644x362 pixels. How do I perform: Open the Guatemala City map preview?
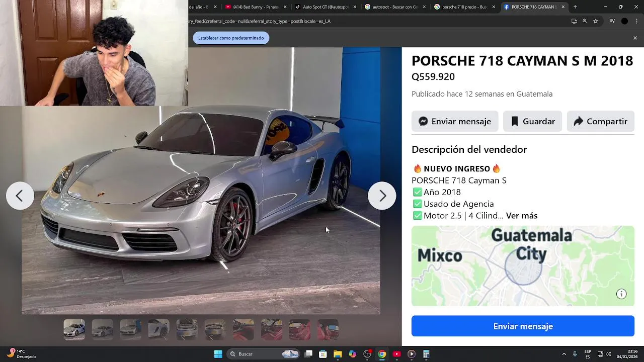point(523,266)
